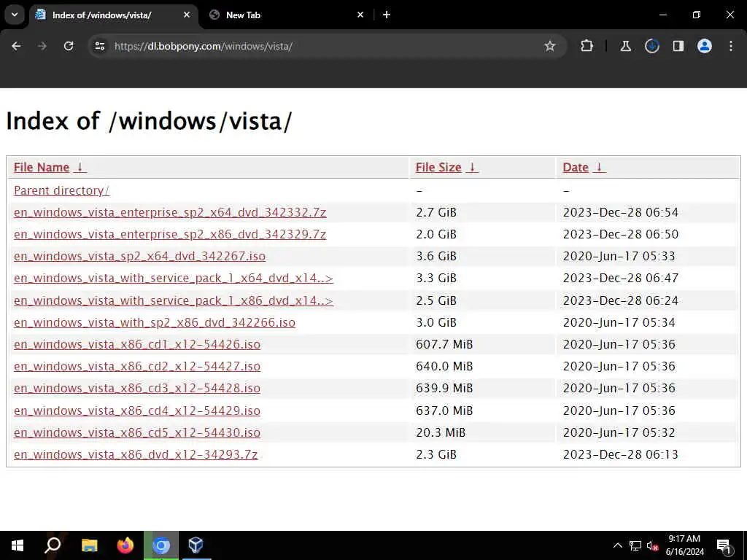Click the address bar URL
This screenshot has height=560, width=747.
(204, 46)
